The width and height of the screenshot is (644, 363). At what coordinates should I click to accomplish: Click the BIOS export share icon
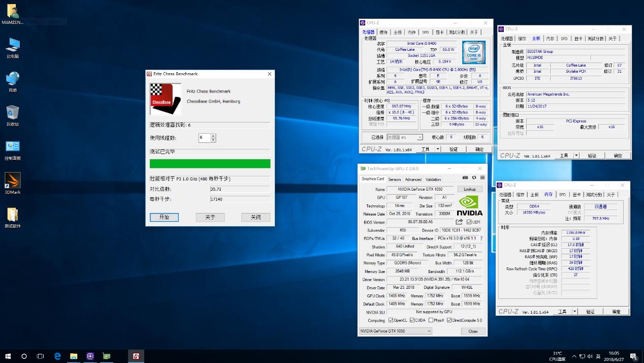click(x=459, y=222)
